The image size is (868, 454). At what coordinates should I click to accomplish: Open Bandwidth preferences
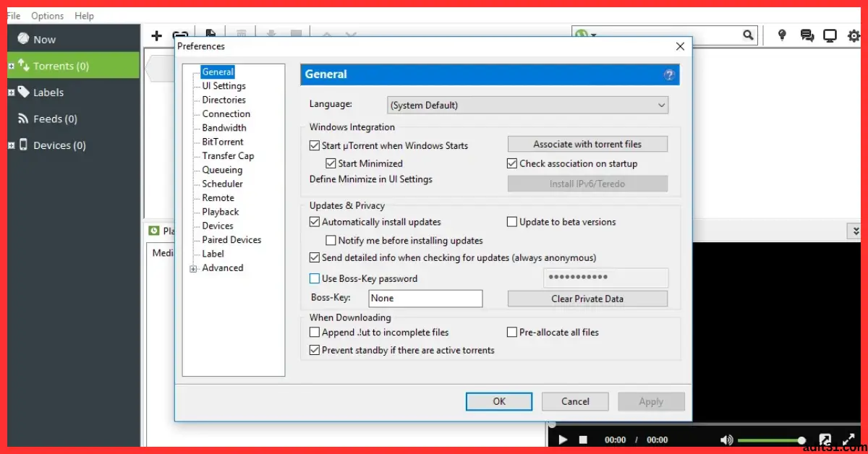224,128
